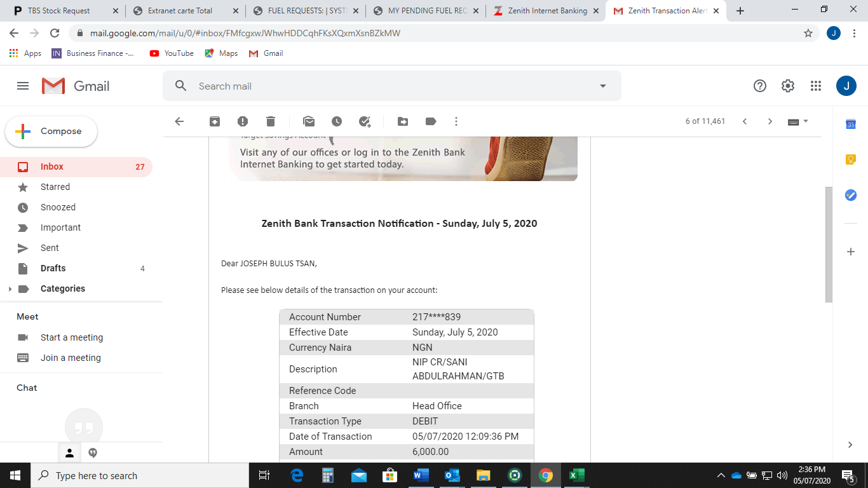Archive this email
868x488 pixels.
pyautogui.click(x=215, y=121)
